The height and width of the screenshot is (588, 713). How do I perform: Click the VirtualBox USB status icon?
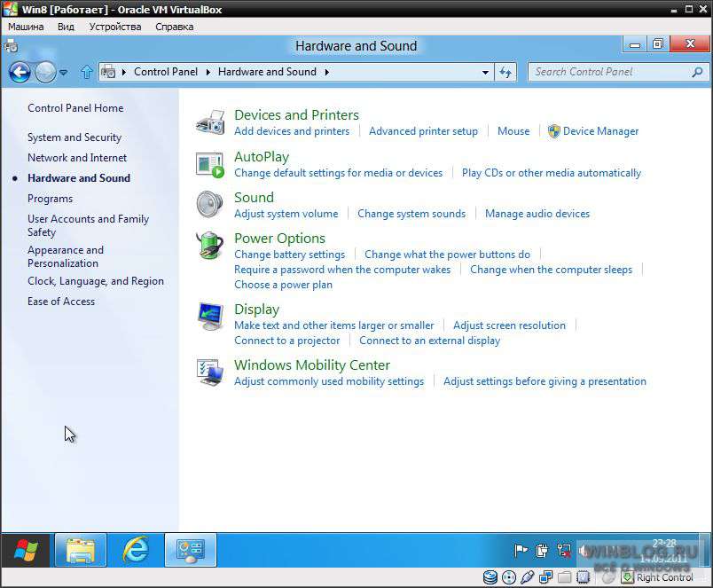click(527, 577)
